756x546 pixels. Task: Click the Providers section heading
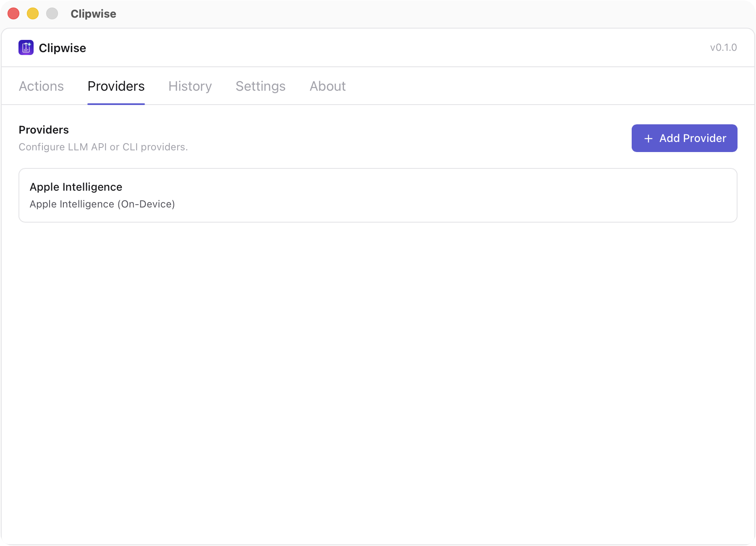click(43, 130)
